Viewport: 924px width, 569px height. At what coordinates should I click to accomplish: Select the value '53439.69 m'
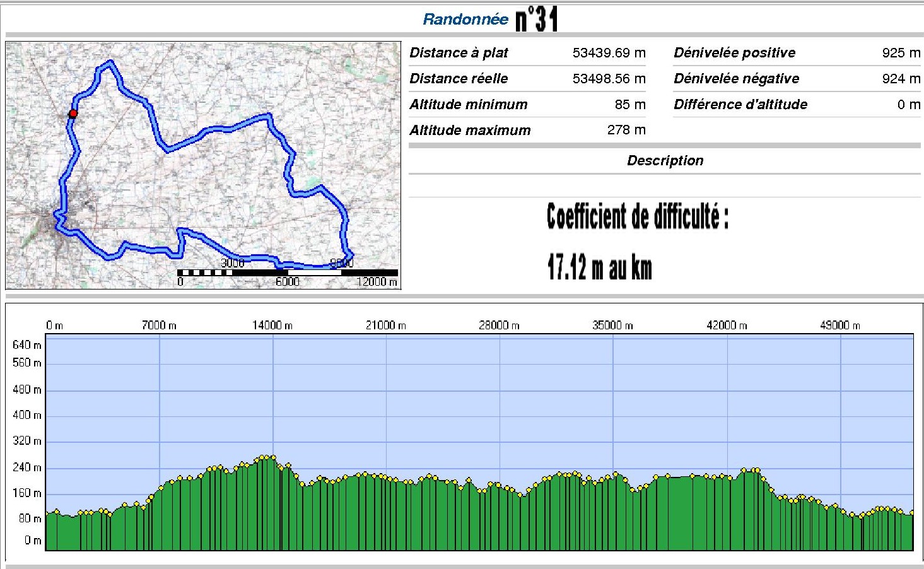609,53
